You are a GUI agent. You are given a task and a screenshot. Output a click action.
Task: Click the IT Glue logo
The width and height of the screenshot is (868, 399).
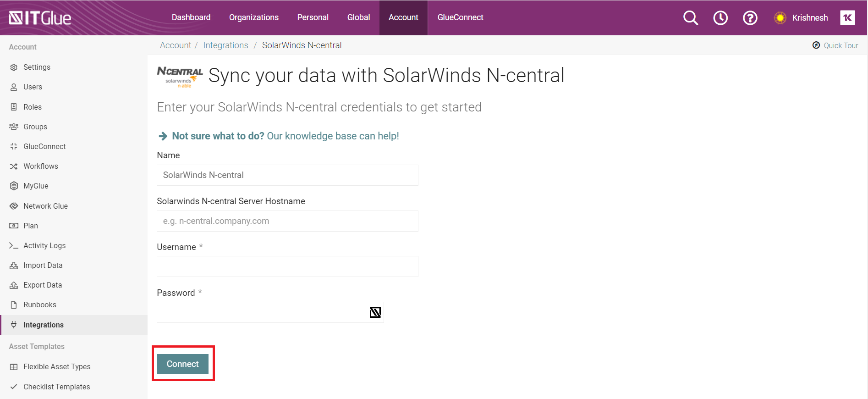coord(40,18)
